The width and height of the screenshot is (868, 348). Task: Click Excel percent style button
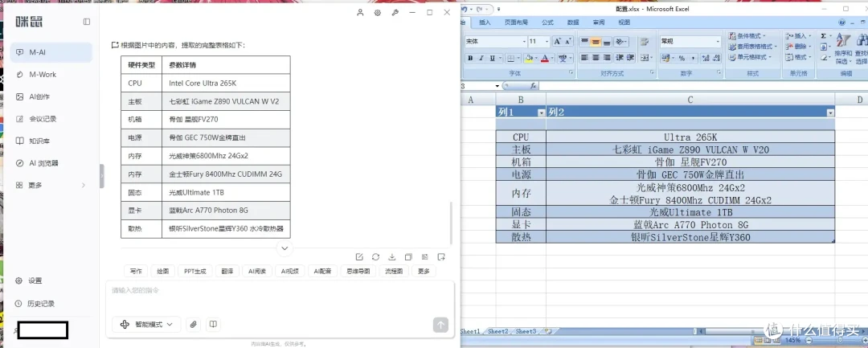681,58
